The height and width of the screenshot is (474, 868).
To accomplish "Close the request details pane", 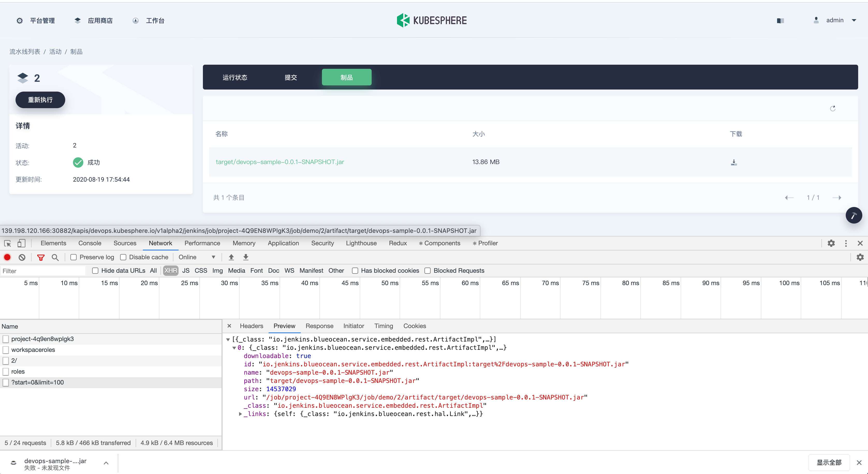I will (229, 326).
